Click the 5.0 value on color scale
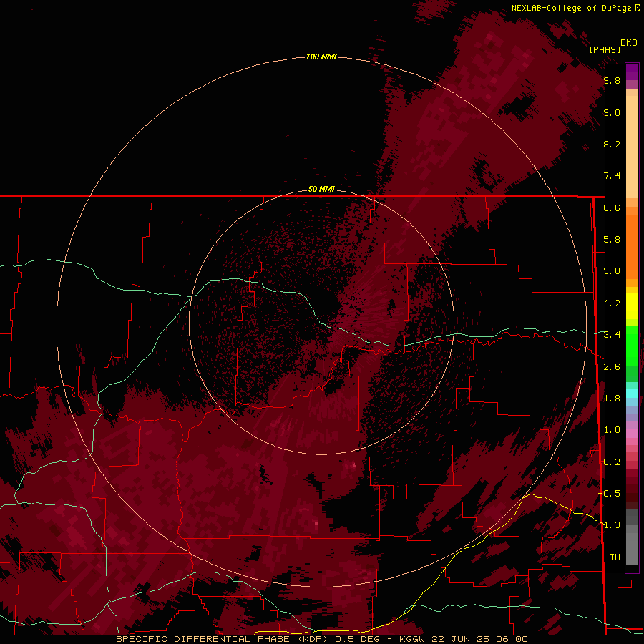 click(x=612, y=271)
